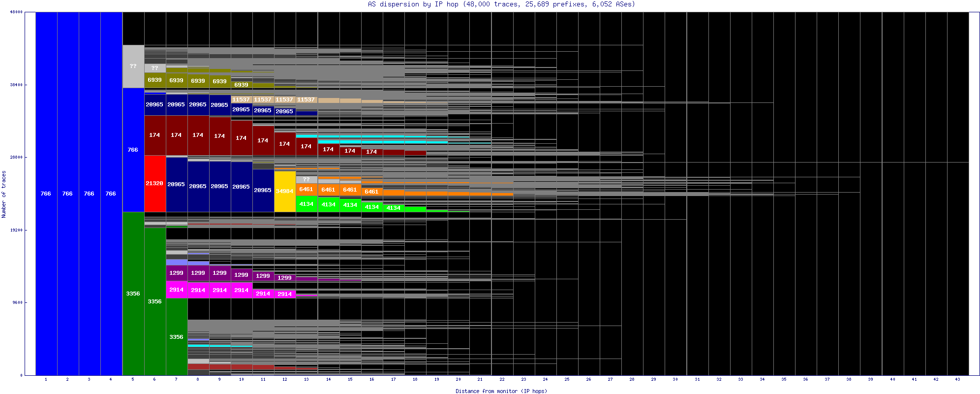This screenshot has width=980, height=394.
Task: Select the purple 1299 block at hop 12
Action: click(x=285, y=278)
